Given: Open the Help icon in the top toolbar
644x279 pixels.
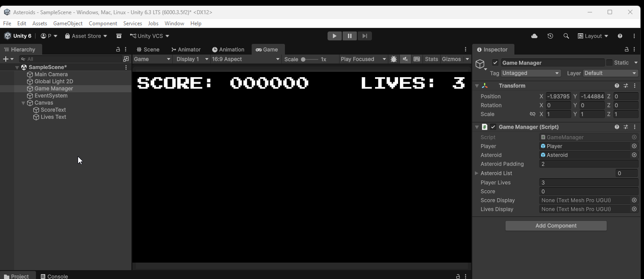Looking at the screenshot, I should [620, 36].
